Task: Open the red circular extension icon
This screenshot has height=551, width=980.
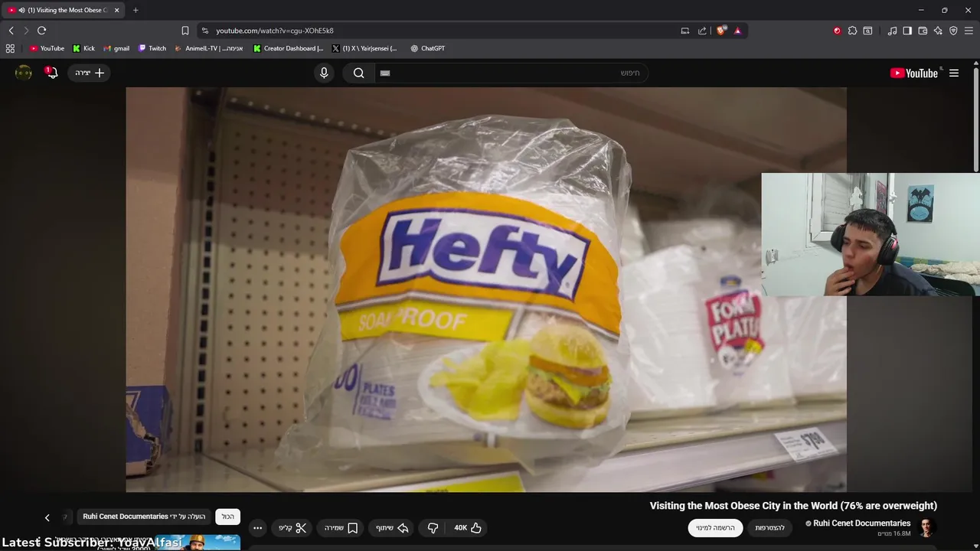Action: point(837,31)
